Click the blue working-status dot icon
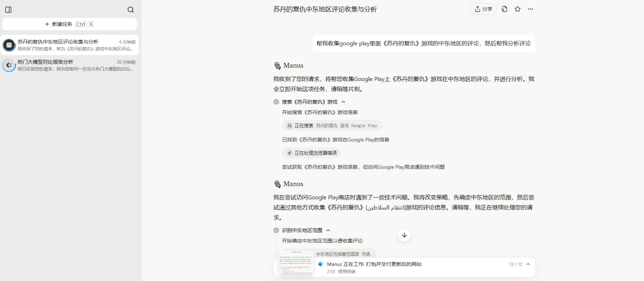 (x=321, y=264)
